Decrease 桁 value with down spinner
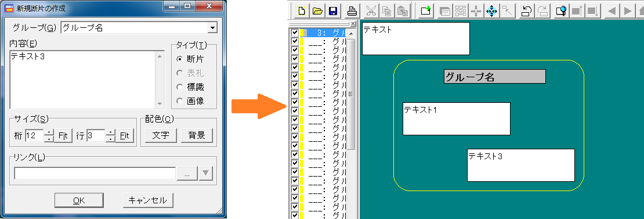Viewport: 644px width, 219px height. pyautogui.click(x=49, y=139)
